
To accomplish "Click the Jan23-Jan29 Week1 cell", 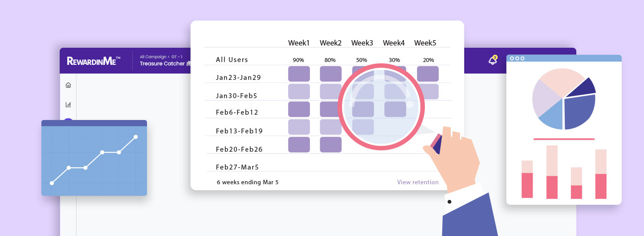I will 299,74.
